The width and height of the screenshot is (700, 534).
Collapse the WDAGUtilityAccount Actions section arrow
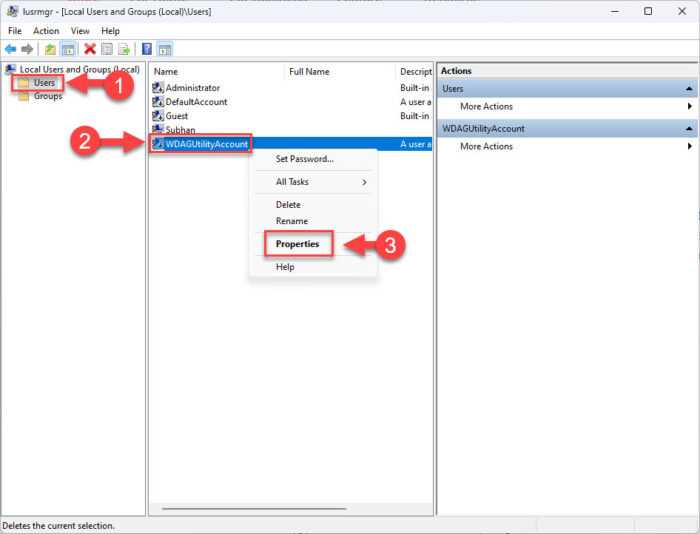click(689, 129)
